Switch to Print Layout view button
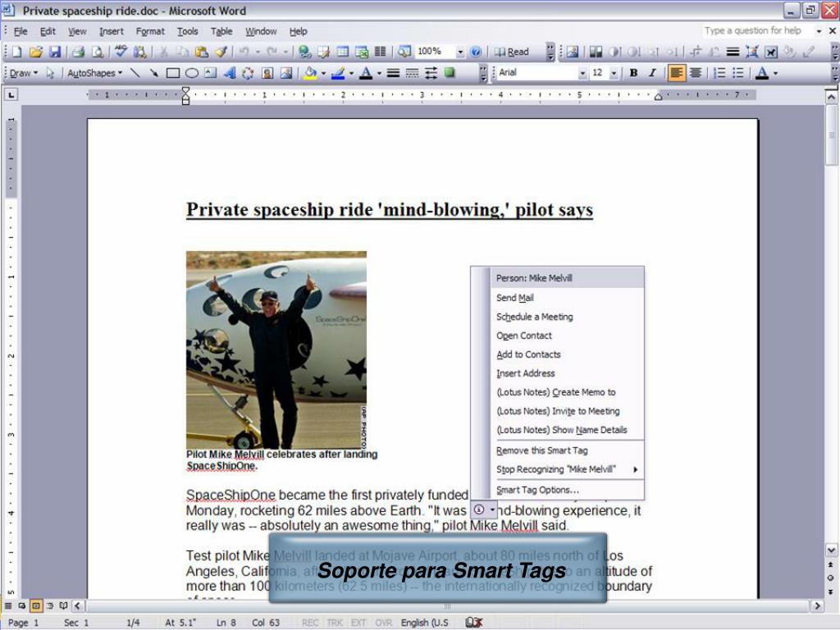 pos(36,605)
